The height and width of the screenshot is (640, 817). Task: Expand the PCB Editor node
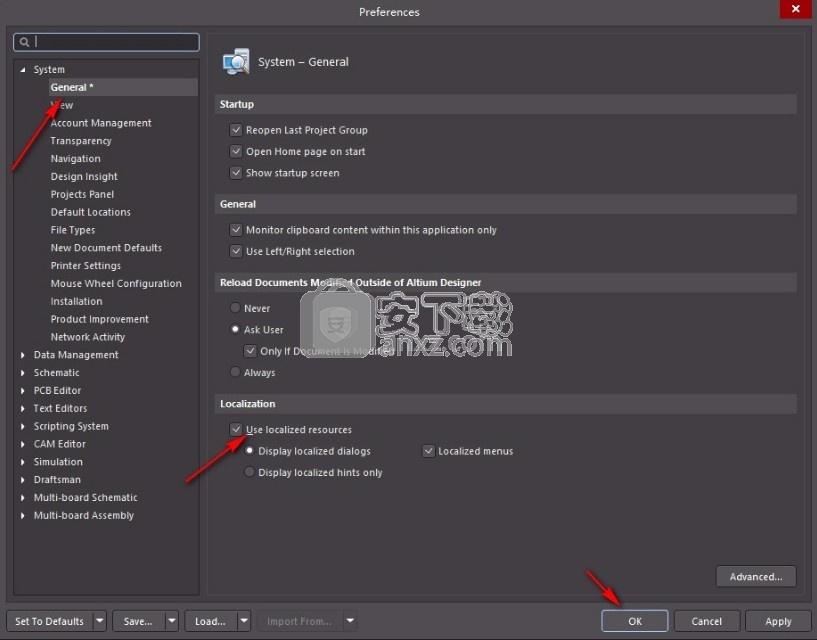(x=22, y=390)
